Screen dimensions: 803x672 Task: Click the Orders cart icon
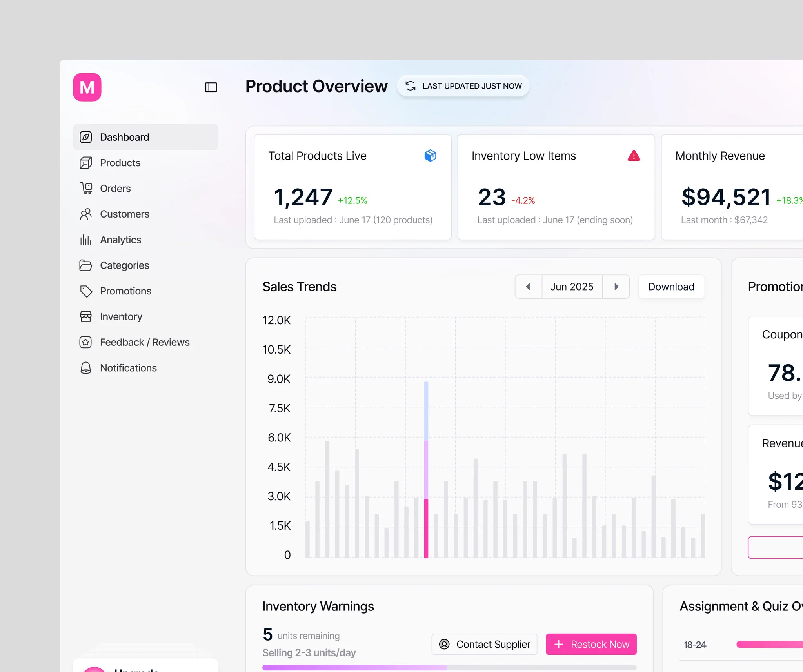(86, 188)
